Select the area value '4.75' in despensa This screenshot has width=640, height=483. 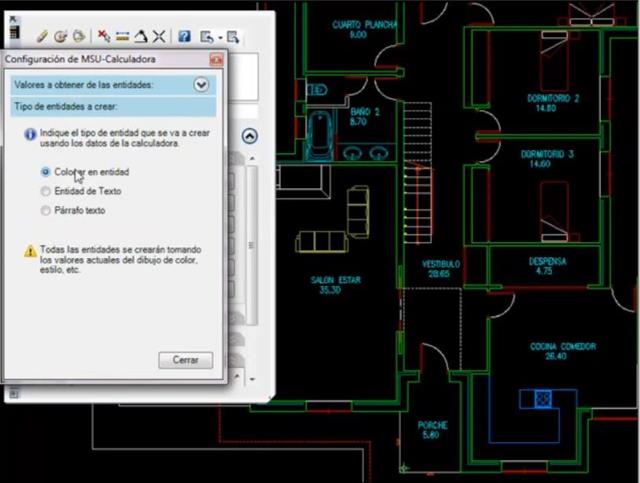(x=544, y=271)
